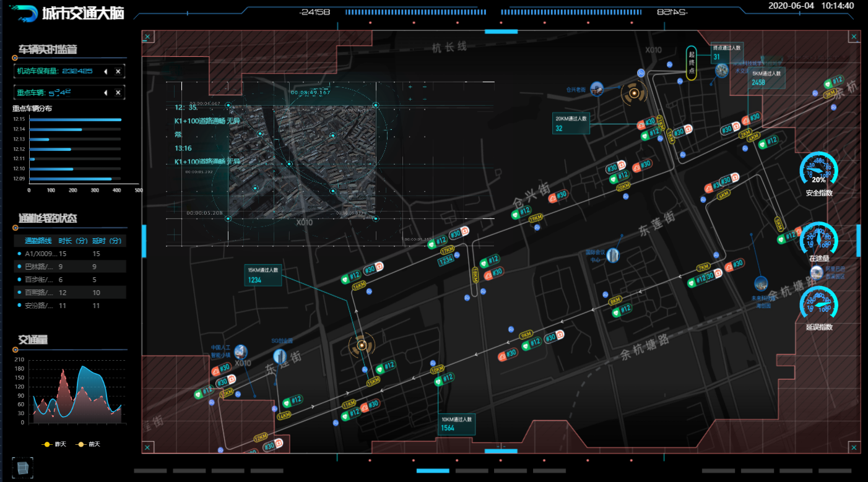Click the 中国人工智能小镇 landmark icon

click(x=240, y=352)
